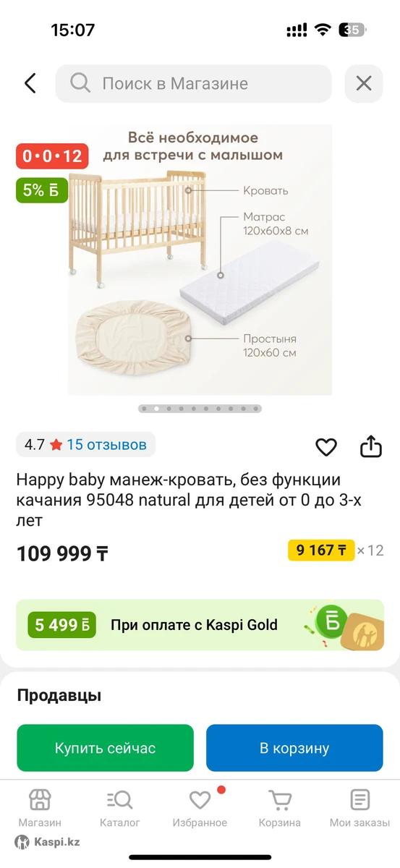The width and height of the screenshot is (400, 868).
Task: Add product to favorites with heart icon
Action: 326,447
